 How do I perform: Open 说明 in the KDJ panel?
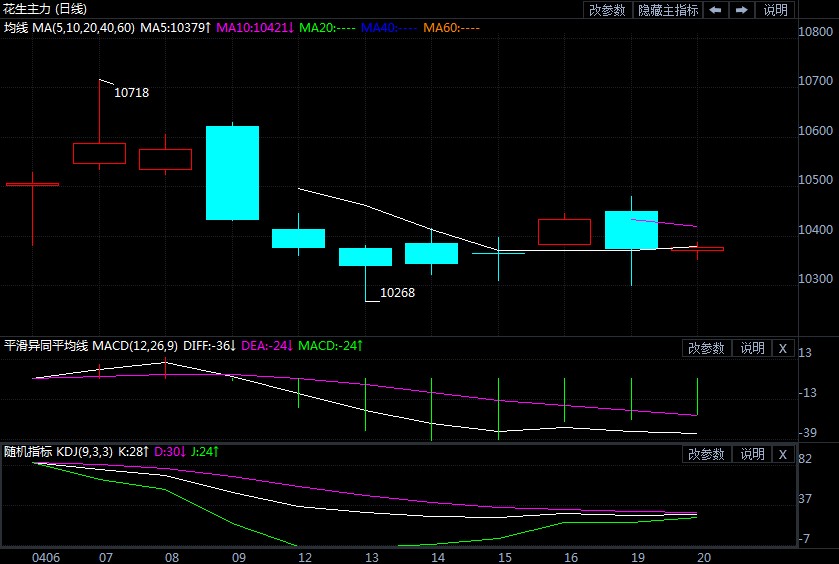click(x=751, y=454)
